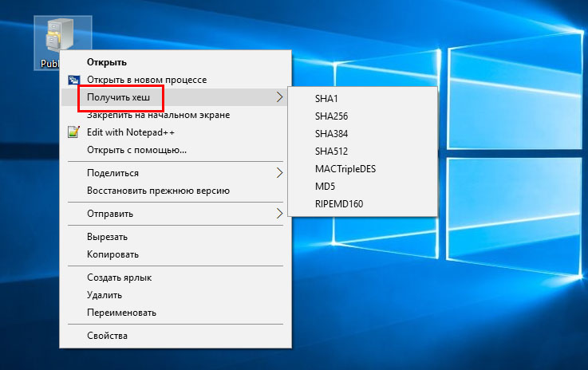Click the Notepad++ icon in the context menu
Viewport: 588px width, 370px height.
click(x=74, y=132)
